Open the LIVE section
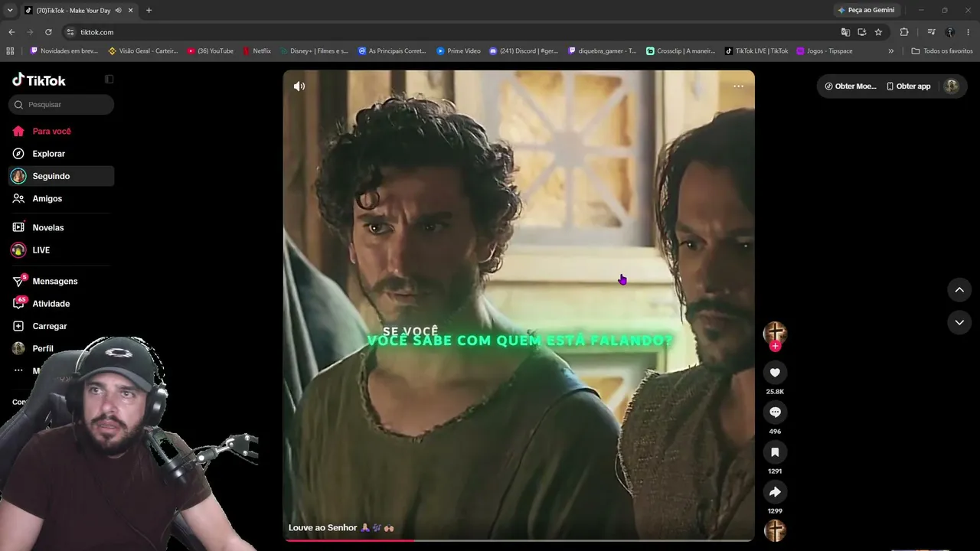This screenshot has height=551, width=980. pos(61,250)
